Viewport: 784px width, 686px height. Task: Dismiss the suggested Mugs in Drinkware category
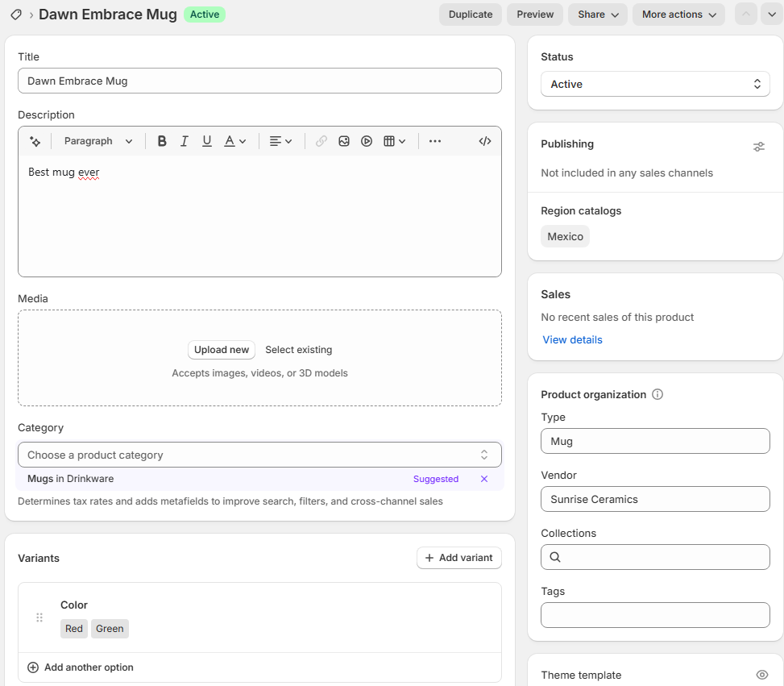point(483,478)
